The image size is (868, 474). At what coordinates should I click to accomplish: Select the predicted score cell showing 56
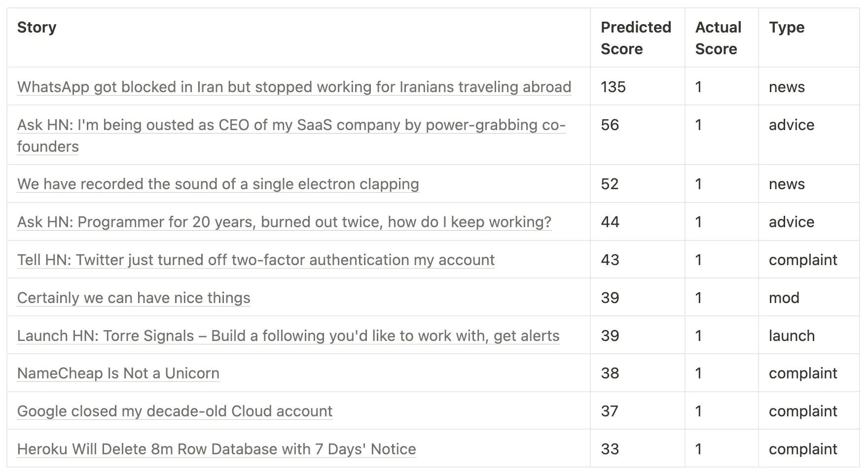click(610, 125)
